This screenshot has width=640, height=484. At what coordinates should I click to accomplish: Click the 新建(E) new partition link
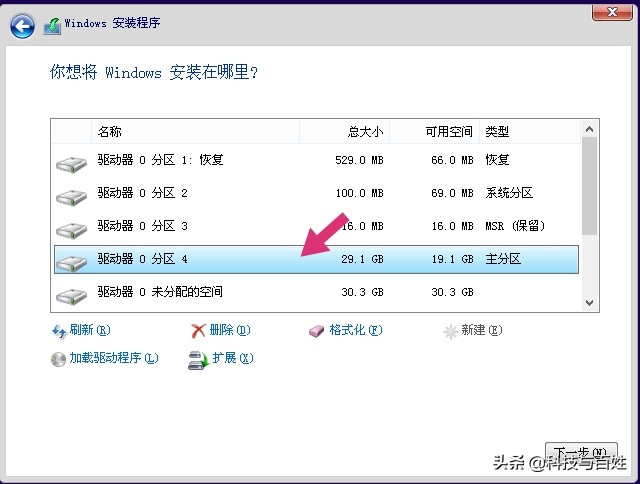pyautogui.click(x=482, y=330)
